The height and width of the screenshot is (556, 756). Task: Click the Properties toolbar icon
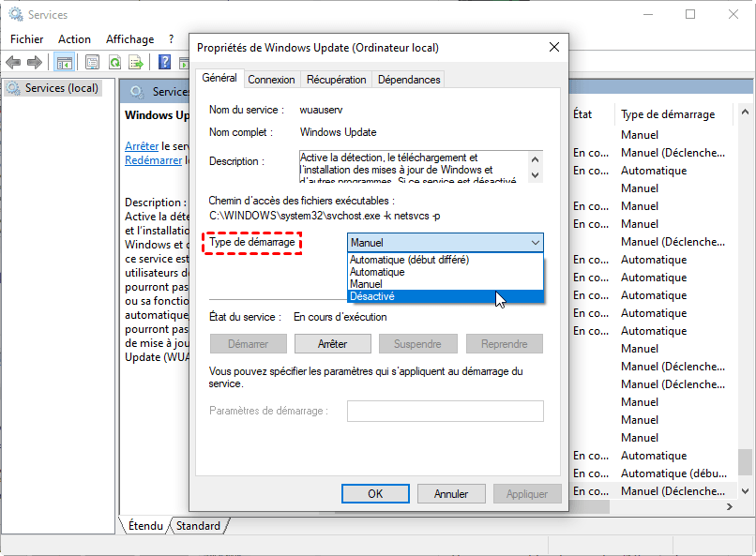[92, 62]
